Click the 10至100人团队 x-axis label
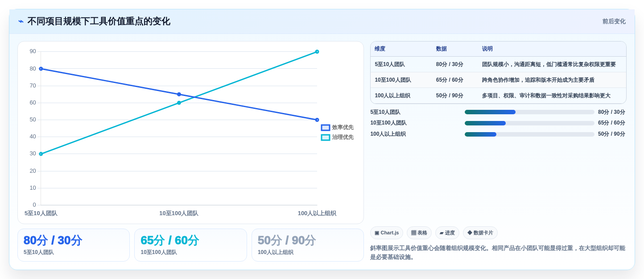The height and width of the screenshot is (279, 644). coord(179,213)
